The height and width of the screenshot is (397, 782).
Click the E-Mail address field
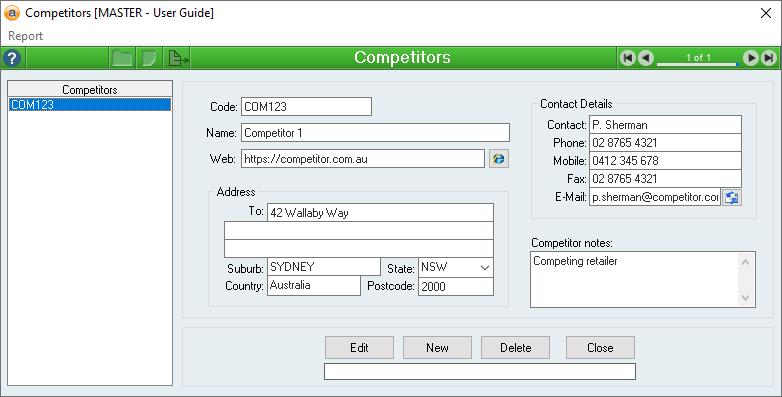pyautogui.click(x=655, y=197)
